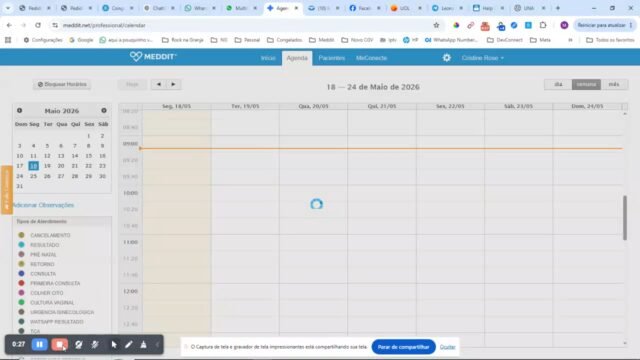
Task: Select the recorder cursor pointer tool
Action: (114, 344)
